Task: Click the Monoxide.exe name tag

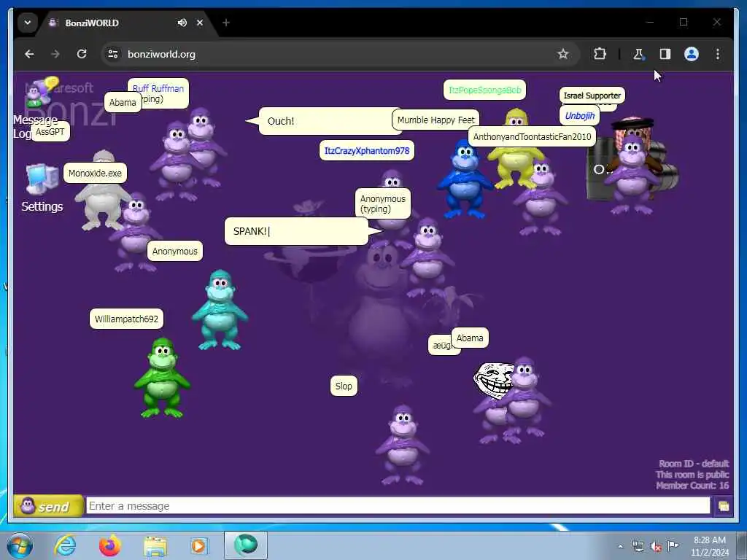Action: 95,174
